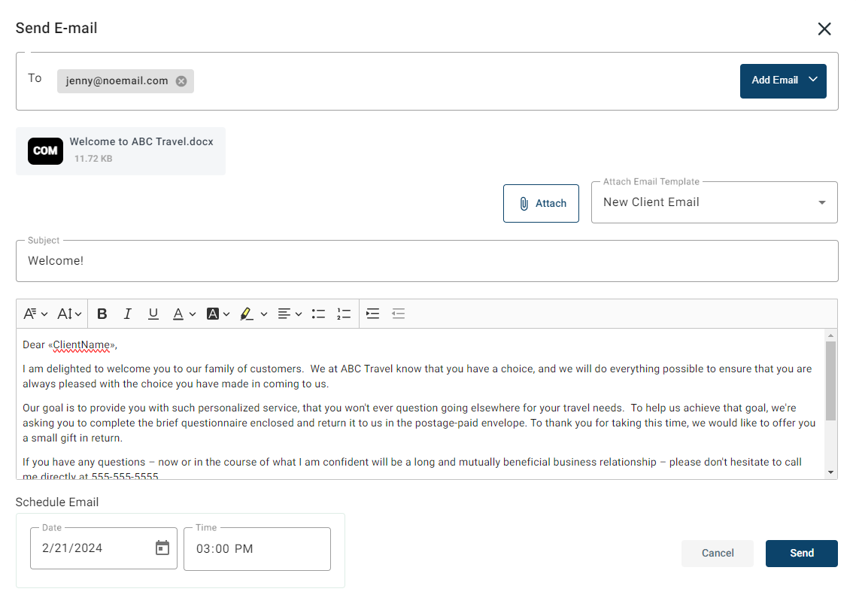856x616 pixels.
Task: Click the COM attachment file icon
Action: click(45, 150)
